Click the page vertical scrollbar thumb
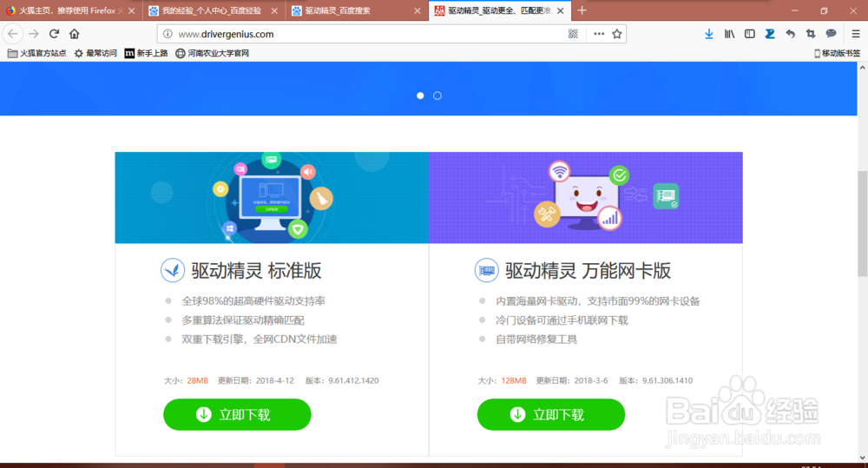The height and width of the screenshot is (468, 868). point(863,224)
